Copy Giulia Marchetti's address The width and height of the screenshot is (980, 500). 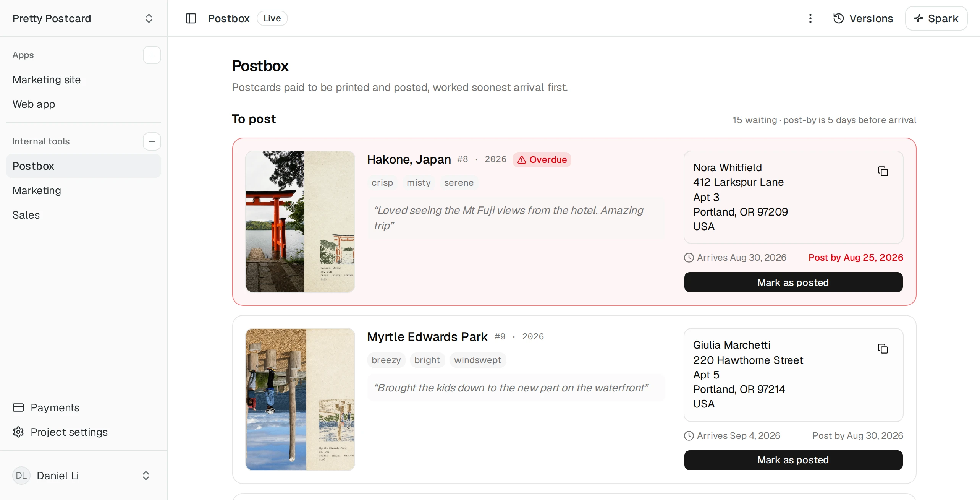[x=883, y=349]
